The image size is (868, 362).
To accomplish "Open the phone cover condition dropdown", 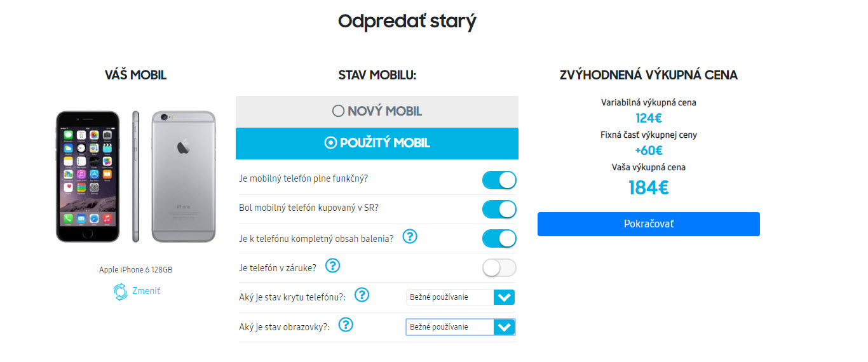I will [x=450, y=297].
